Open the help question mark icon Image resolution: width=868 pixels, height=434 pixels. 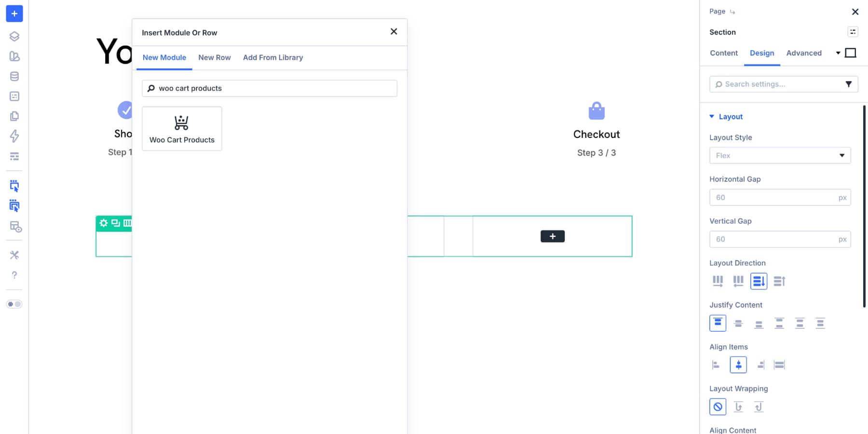pos(14,275)
